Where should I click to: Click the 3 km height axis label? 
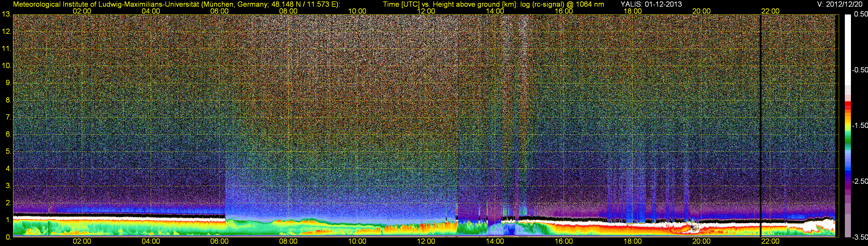[8, 186]
